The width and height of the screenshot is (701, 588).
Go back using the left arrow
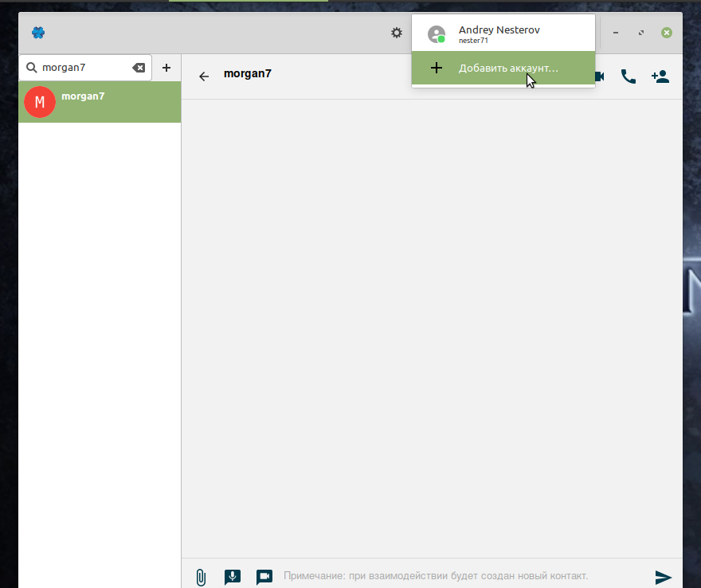(x=204, y=76)
